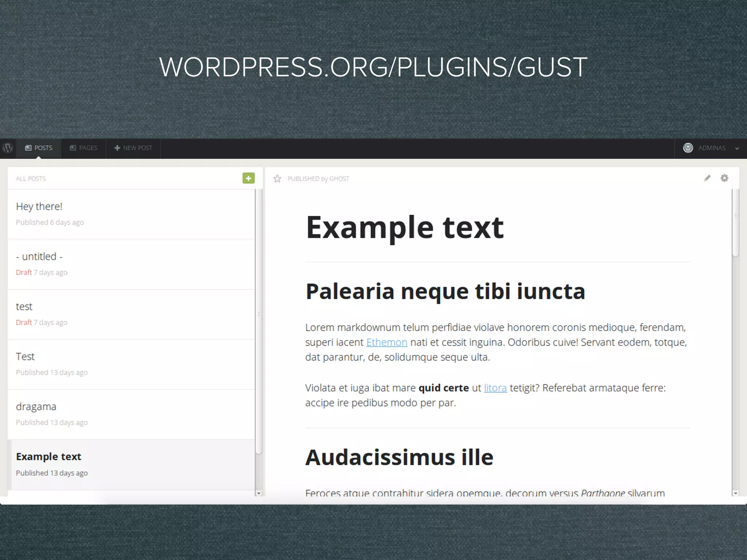Select the 'Example text' post in list

tap(131, 465)
